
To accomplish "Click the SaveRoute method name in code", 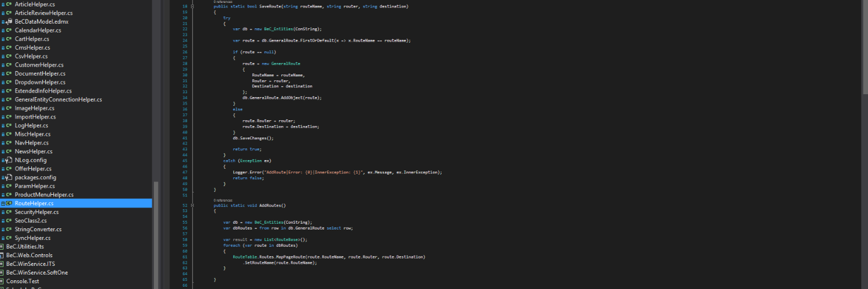I will [x=271, y=6].
